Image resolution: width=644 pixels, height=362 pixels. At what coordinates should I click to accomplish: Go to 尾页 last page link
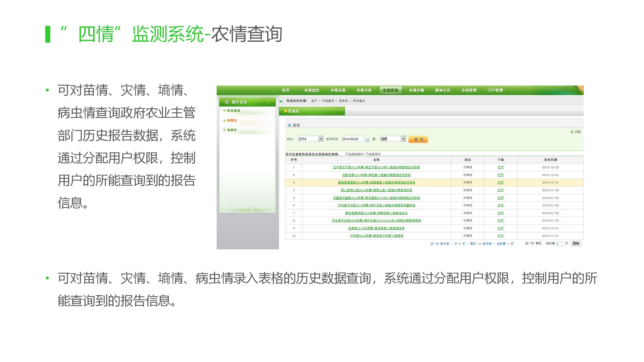point(538,244)
